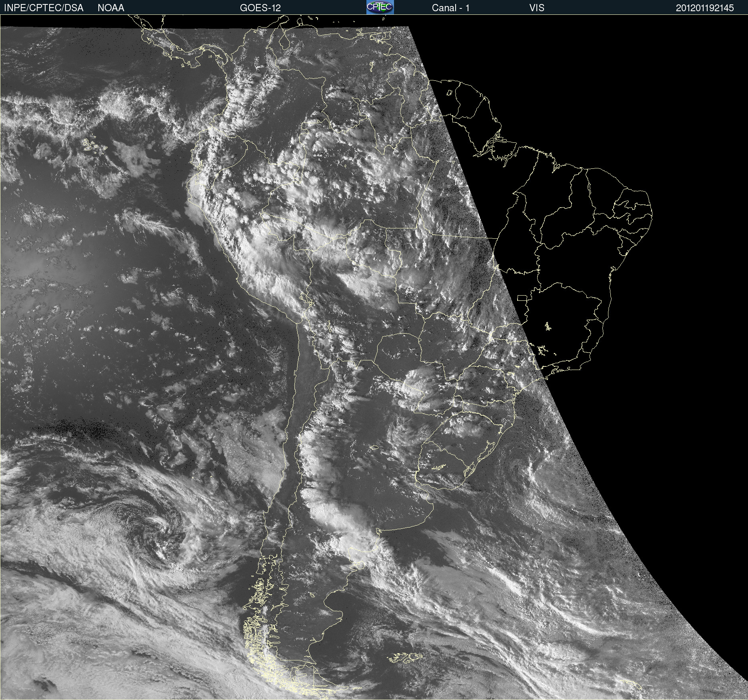Click the VIS channel label
Screen dimensions: 748x700
pyautogui.click(x=537, y=8)
